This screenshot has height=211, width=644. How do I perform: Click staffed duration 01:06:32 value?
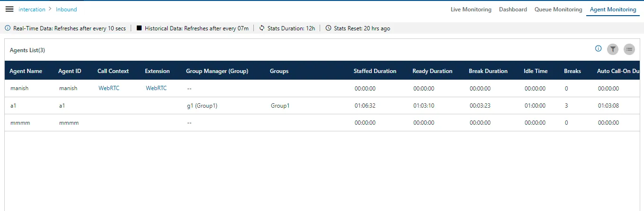point(365,106)
